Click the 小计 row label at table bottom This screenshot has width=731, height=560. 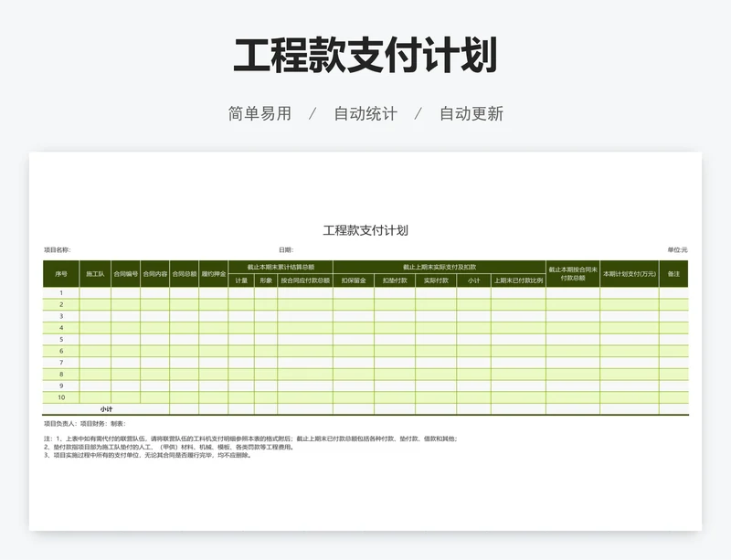[106, 409]
